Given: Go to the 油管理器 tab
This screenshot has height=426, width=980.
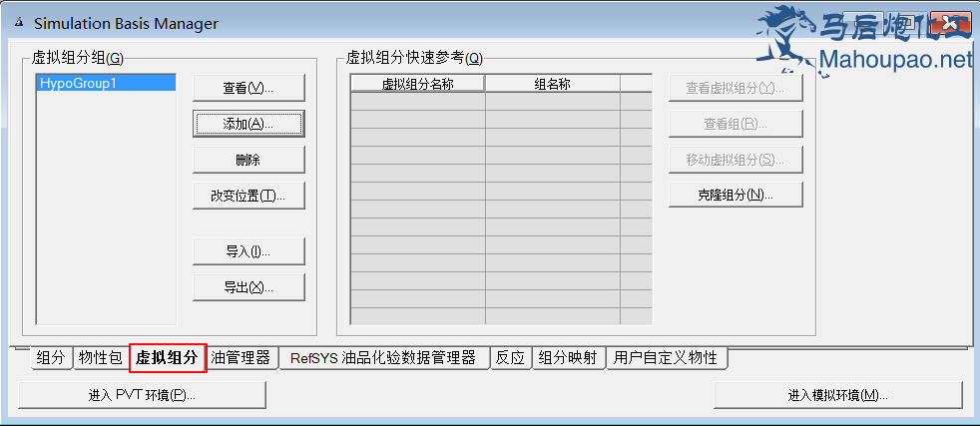Looking at the screenshot, I should coord(241,358).
